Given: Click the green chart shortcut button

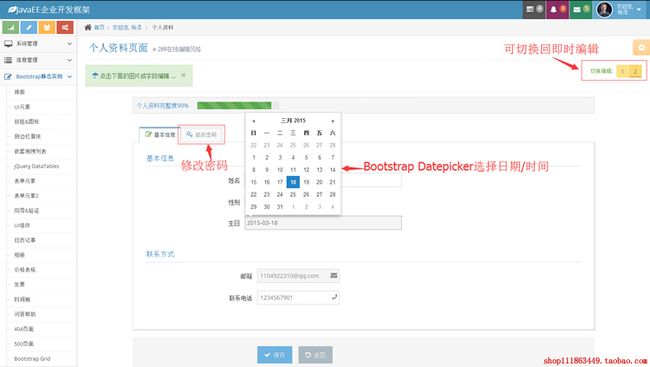Looking at the screenshot, I should point(11,27).
